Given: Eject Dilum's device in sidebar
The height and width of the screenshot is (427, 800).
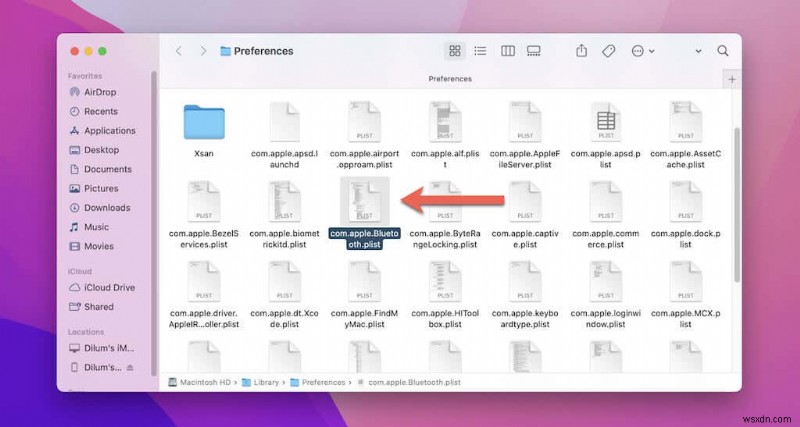Looking at the screenshot, I should click(131, 367).
